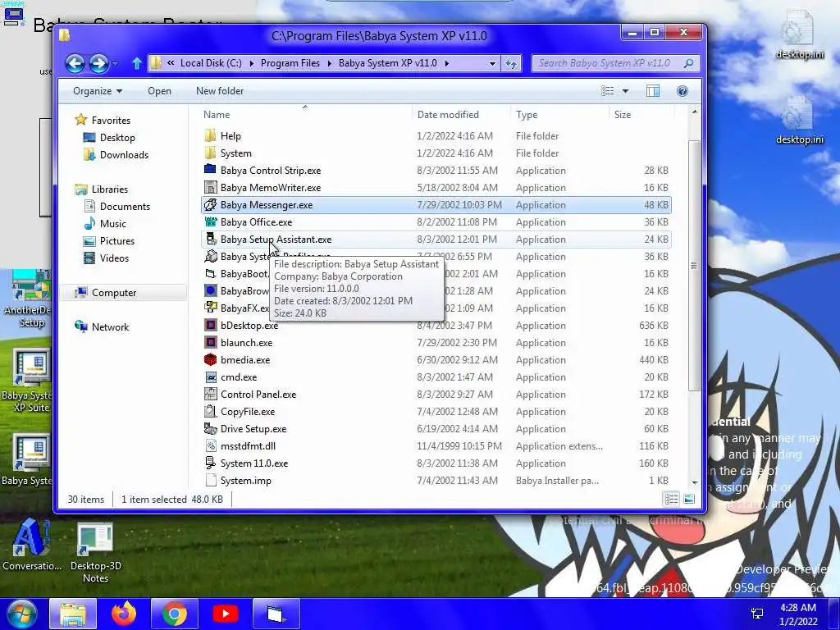Sort files by the Size column header
Image resolution: width=840 pixels, height=630 pixels.
[x=641, y=114]
